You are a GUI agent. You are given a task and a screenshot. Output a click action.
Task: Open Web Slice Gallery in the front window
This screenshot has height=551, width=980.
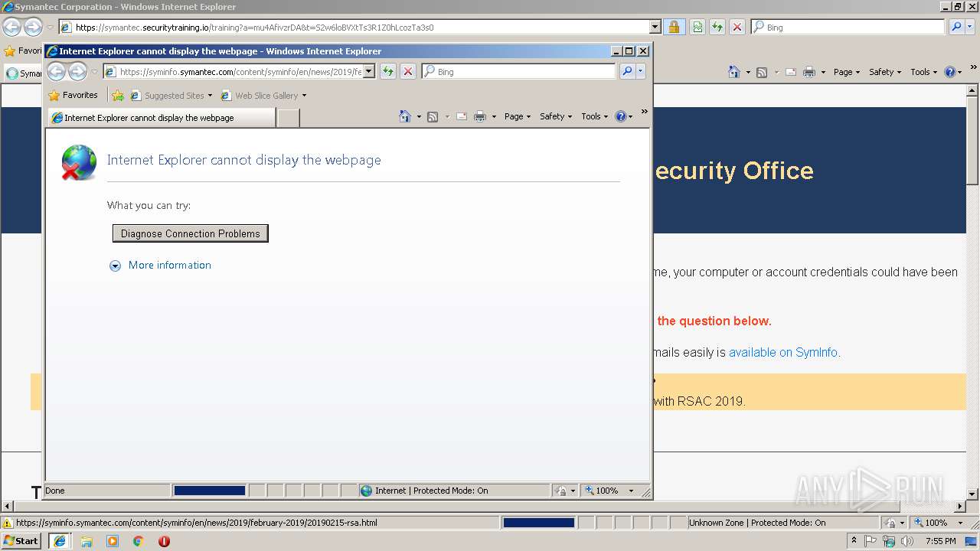pos(263,96)
